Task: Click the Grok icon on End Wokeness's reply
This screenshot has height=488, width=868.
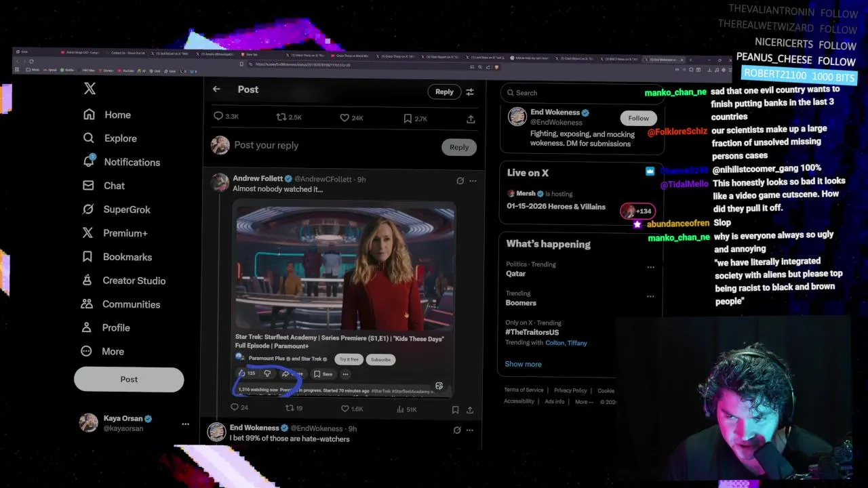Action: (456, 430)
